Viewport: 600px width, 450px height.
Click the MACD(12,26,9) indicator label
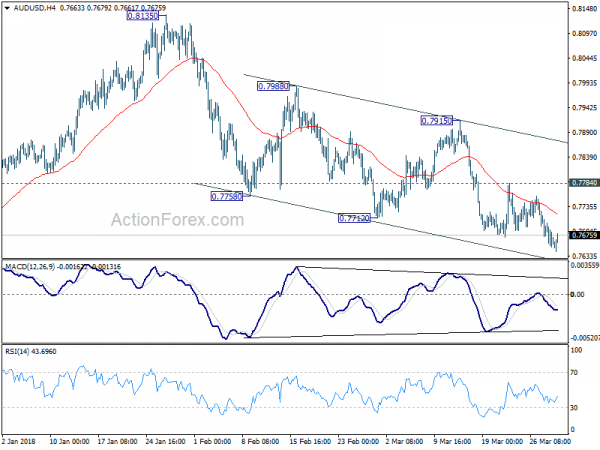(30, 267)
